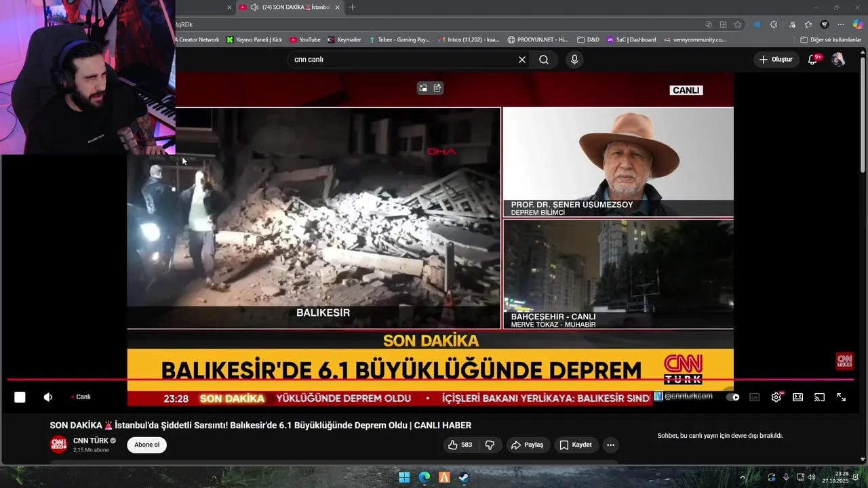Subscribe using the Abone ol button
868x488 pixels.
click(x=146, y=445)
